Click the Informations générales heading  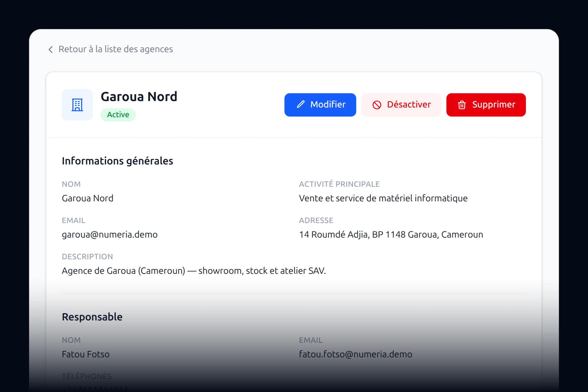coord(117,161)
